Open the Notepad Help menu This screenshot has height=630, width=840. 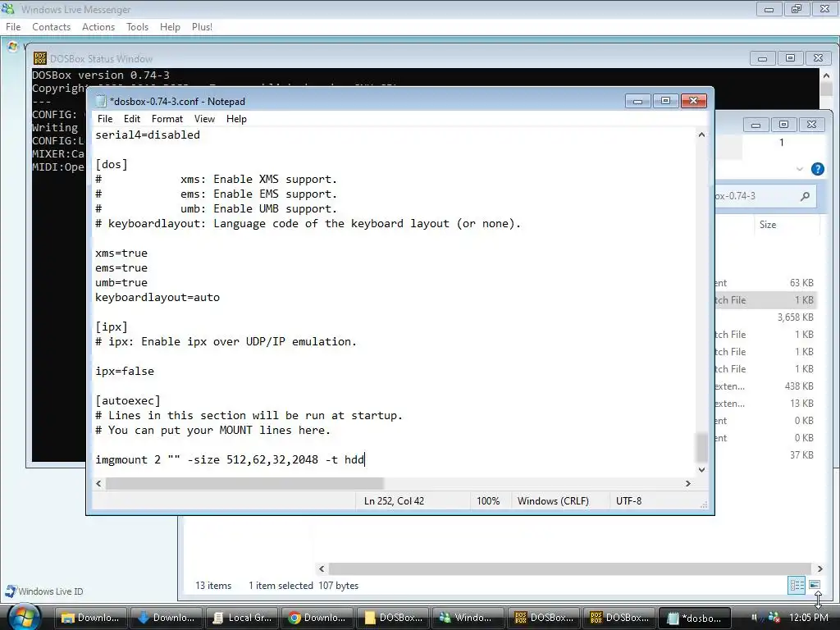[x=236, y=119]
